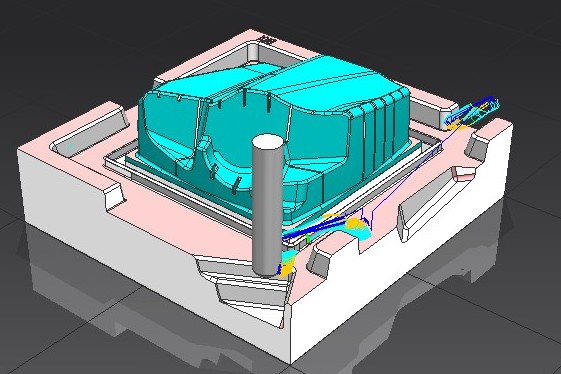Click the flat top of the cylindrical tool
The height and width of the screenshot is (374, 561).
(x=268, y=141)
